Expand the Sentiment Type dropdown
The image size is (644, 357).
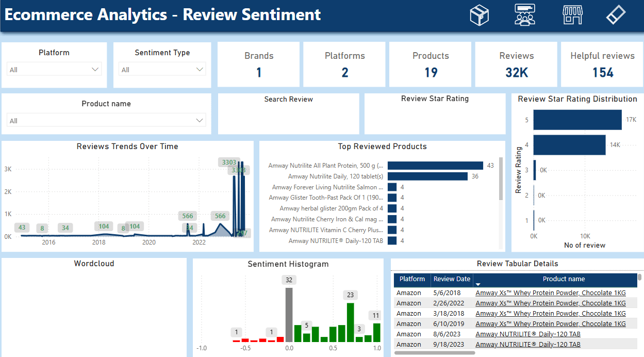coord(201,69)
